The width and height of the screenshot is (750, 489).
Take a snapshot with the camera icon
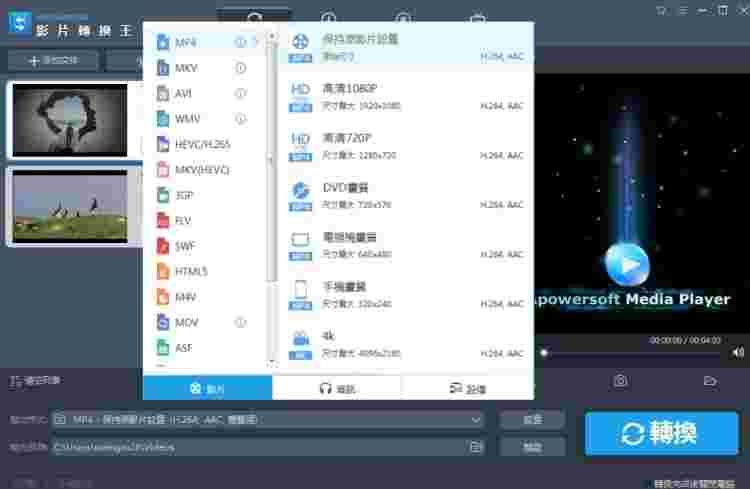pos(620,381)
